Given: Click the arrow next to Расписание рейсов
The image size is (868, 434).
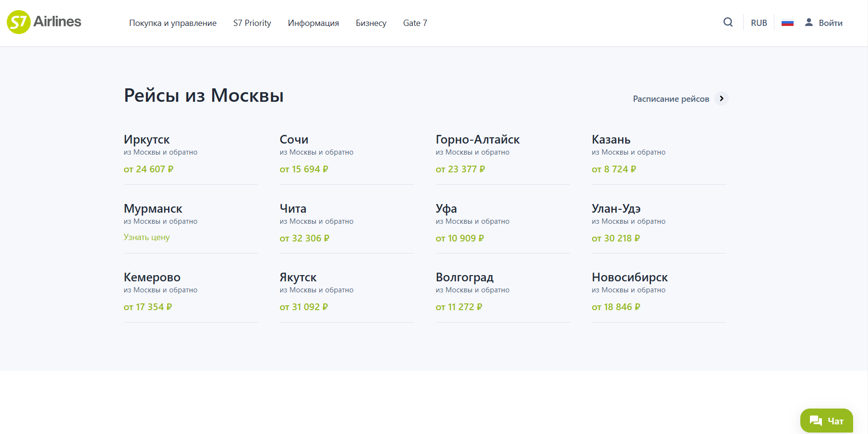Looking at the screenshot, I should [721, 98].
